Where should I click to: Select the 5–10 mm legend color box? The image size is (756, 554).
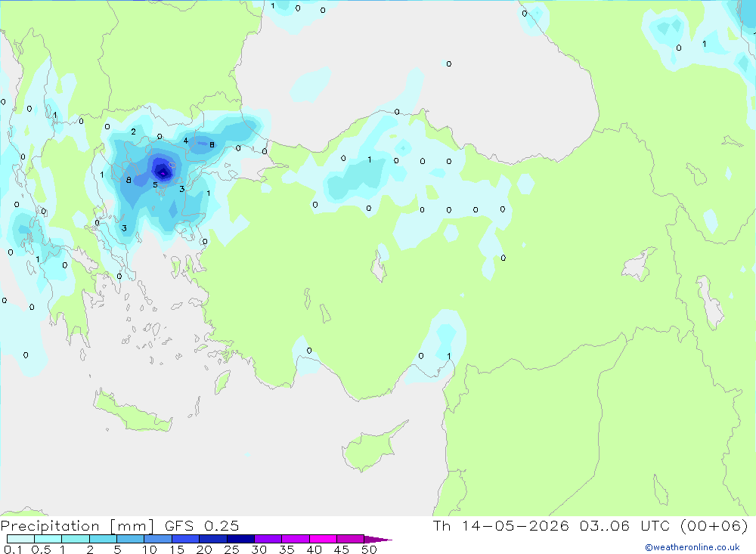[x=131, y=539]
